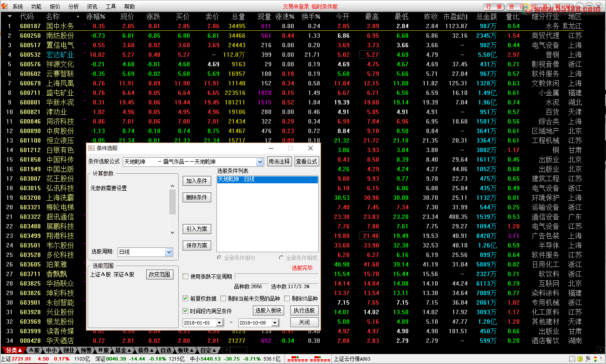This screenshot has height=364, width=606.
Task: Click the 行情 button at top right
Action: (x=494, y=7)
